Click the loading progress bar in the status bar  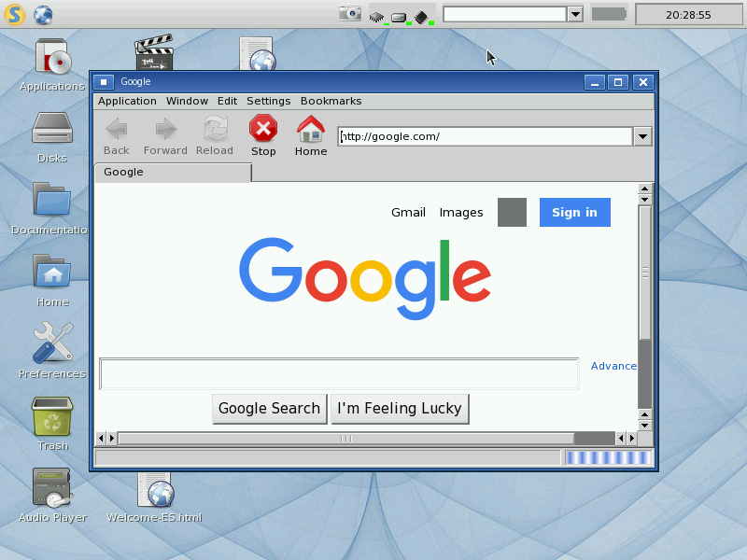coord(608,457)
